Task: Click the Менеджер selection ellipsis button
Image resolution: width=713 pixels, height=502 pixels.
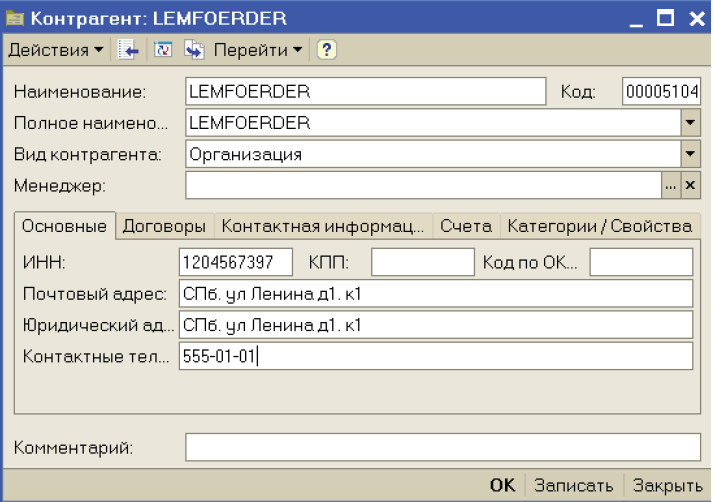Action: pyautogui.click(x=671, y=185)
